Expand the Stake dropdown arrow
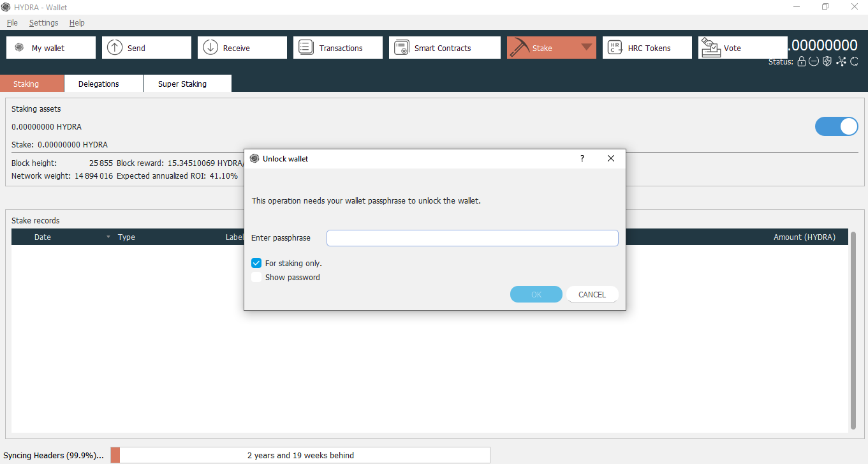The image size is (868, 464). point(587,47)
